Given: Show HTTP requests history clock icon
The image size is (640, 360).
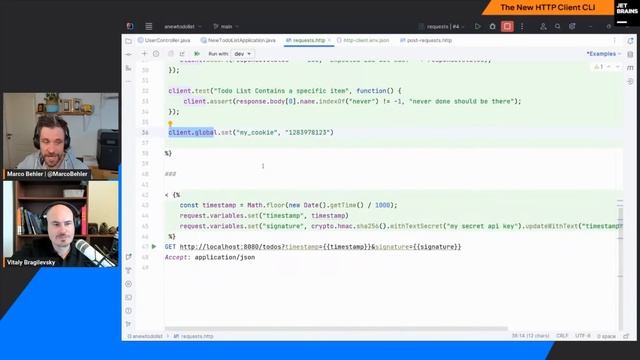Looking at the screenshot, I should click(x=156, y=54).
